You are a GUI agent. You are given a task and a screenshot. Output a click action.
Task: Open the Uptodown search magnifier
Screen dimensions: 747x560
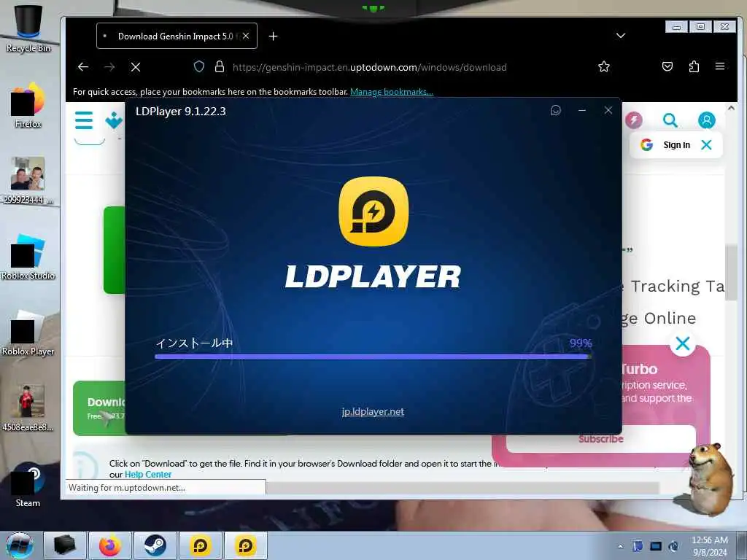click(x=670, y=120)
